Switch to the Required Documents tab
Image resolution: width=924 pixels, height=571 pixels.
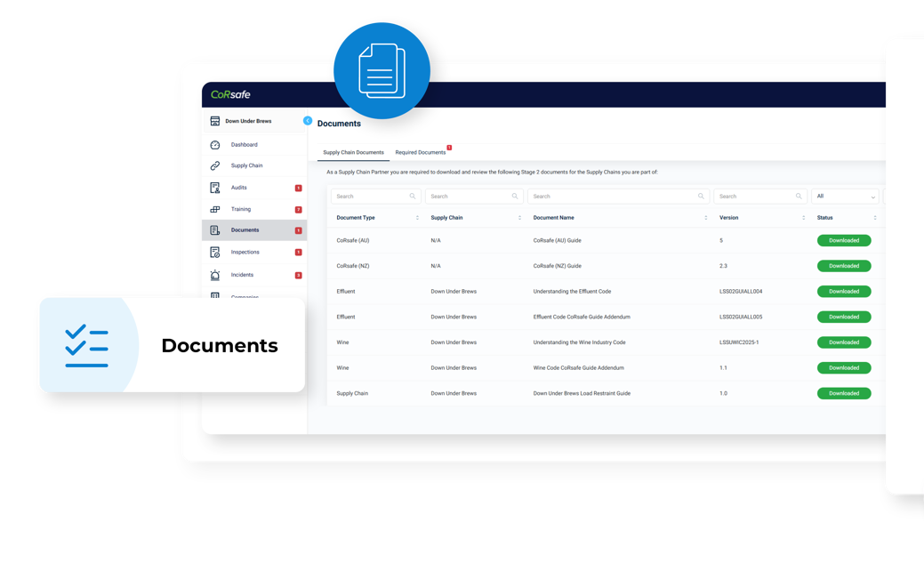[421, 153]
